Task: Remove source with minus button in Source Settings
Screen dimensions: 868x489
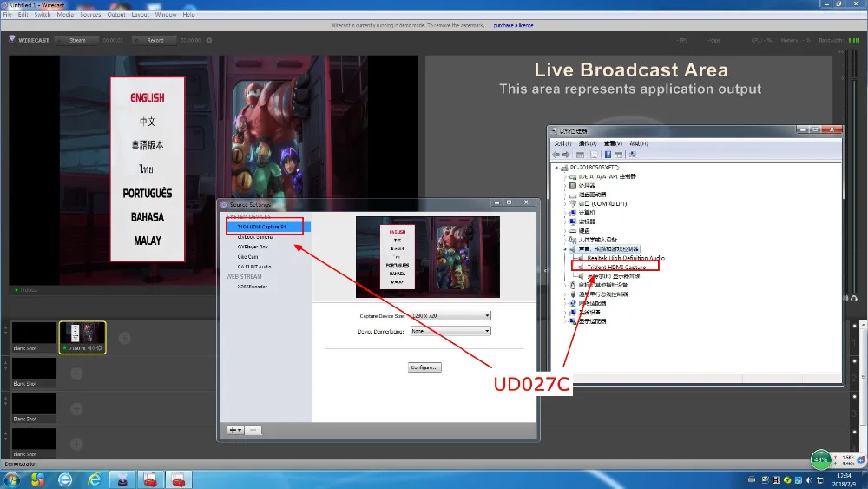Action: click(253, 430)
